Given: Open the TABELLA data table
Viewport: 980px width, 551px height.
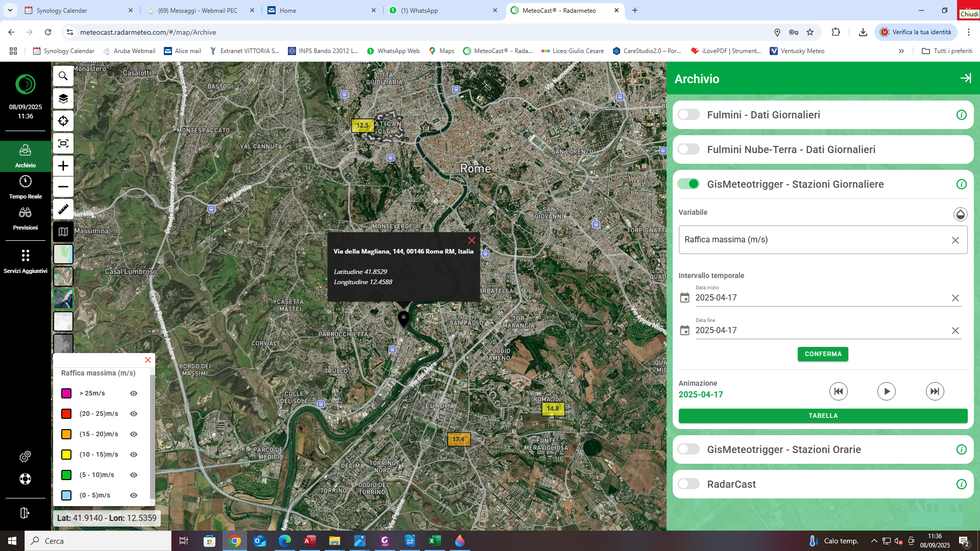Looking at the screenshot, I should click(x=822, y=416).
